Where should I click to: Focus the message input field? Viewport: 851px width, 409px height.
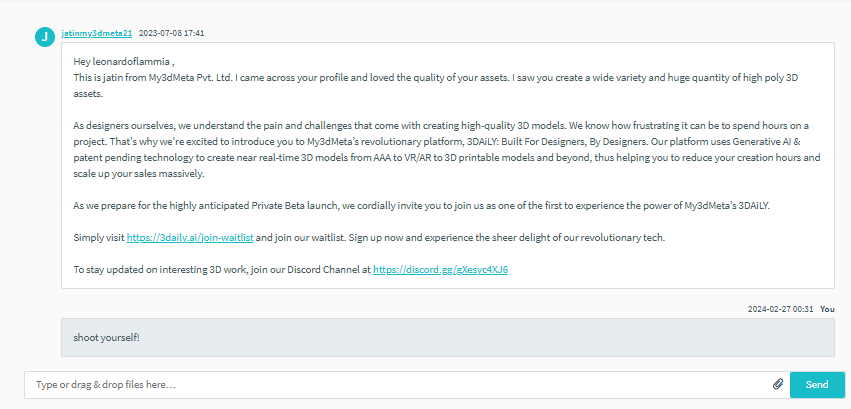[x=407, y=385]
